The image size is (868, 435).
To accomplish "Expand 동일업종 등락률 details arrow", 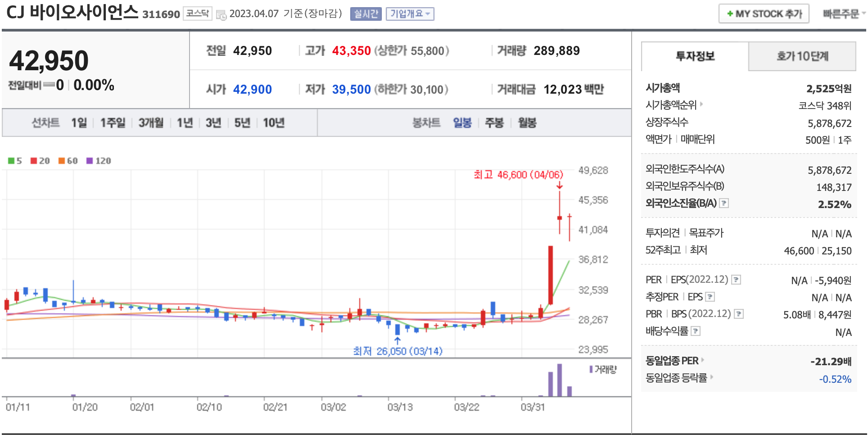I will [712, 377].
